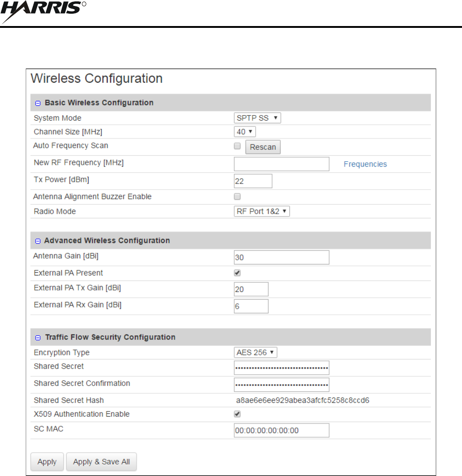
Task: Click the Advanced Wireless Configuration title text
Action: (107, 240)
